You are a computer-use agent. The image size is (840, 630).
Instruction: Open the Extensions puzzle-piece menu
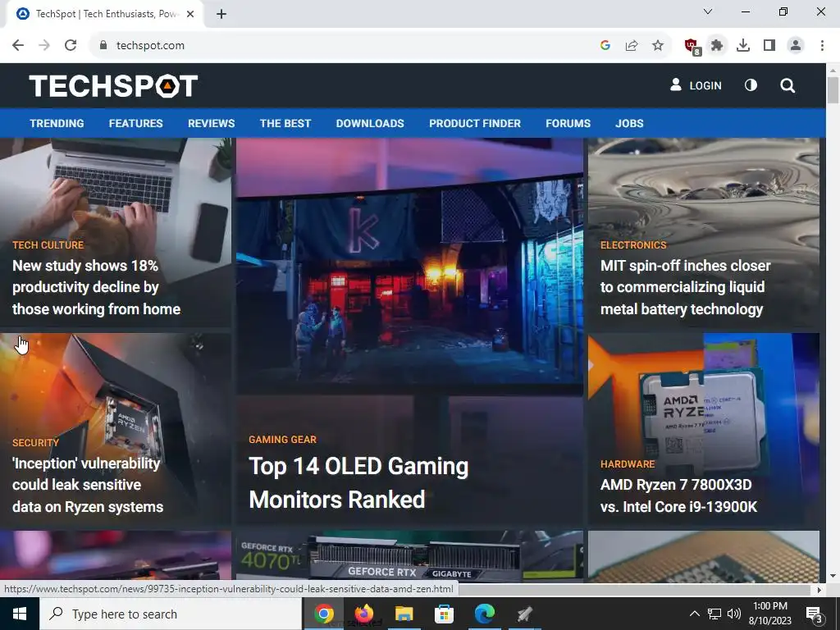click(717, 46)
